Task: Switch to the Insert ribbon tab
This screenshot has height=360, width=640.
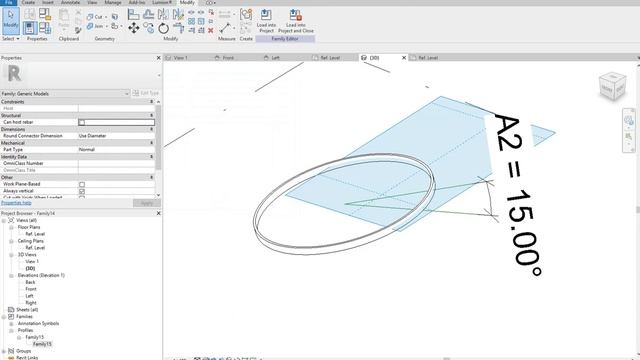Action: [48, 2]
